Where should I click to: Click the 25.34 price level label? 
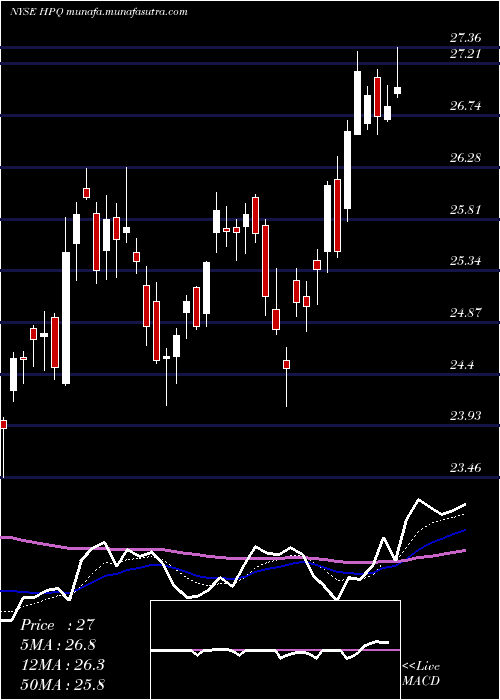click(x=465, y=261)
